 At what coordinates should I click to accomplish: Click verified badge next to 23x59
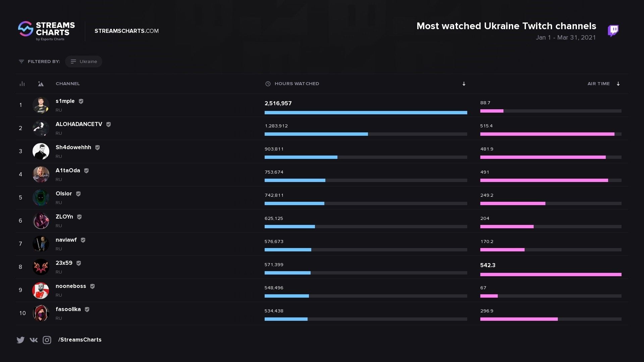78,263
